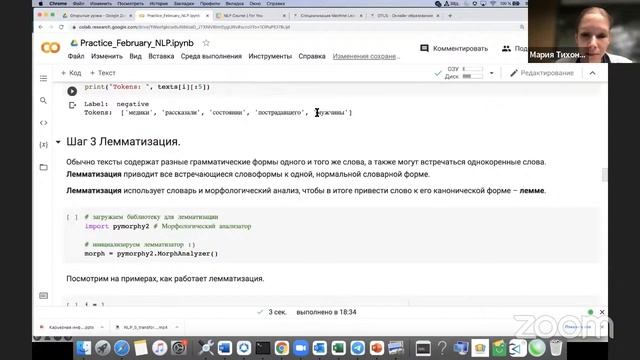This screenshot has height=360, width=640.
Task: Open the Файл menu in Colab
Action: point(76,56)
